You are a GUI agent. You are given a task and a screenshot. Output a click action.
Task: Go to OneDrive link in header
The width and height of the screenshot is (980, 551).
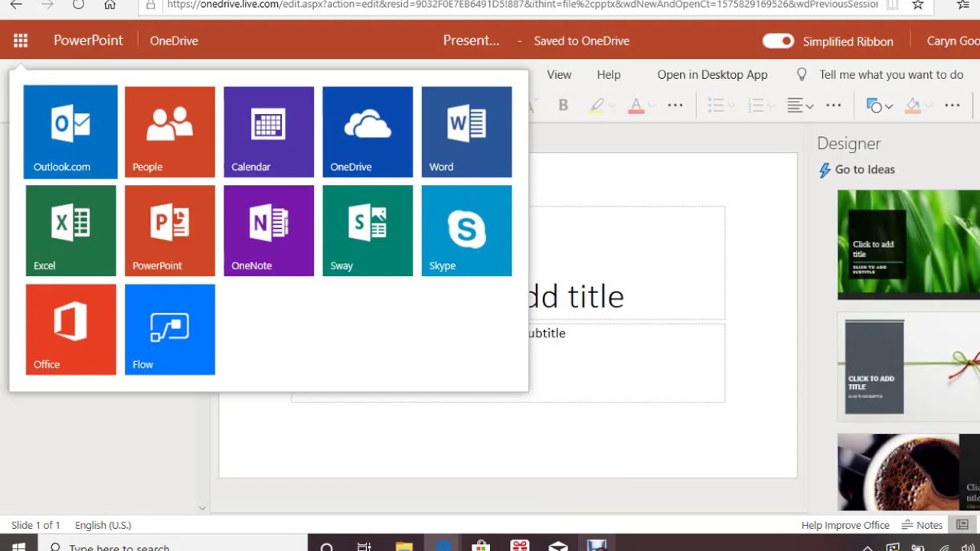click(174, 41)
